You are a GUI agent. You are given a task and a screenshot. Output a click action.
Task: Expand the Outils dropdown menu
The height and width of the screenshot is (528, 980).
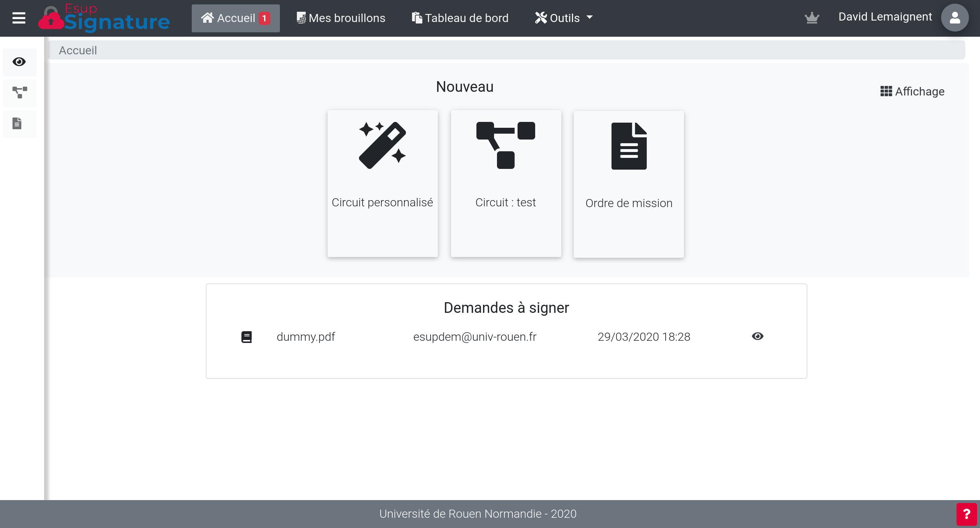(x=563, y=18)
